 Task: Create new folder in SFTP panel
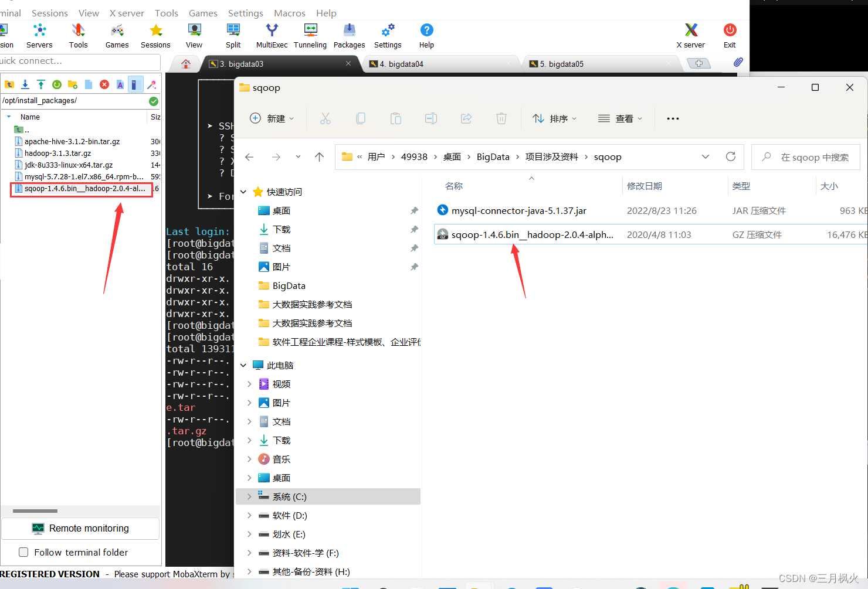pyautogui.click(x=73, y=84)
